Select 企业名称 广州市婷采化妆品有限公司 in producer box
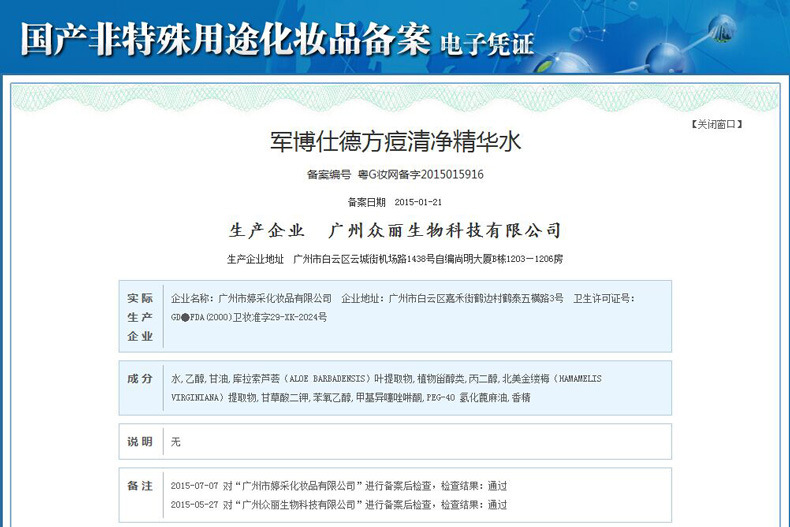This screenshot has height=527, width=790. tap(251, 298)
